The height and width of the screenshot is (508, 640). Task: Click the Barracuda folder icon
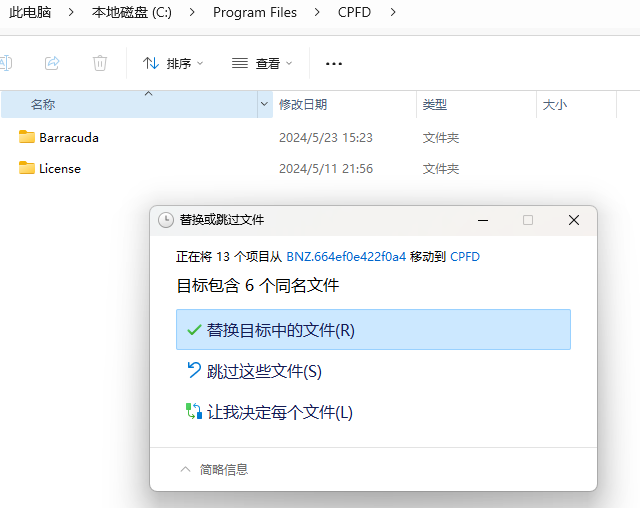[27, 137]
